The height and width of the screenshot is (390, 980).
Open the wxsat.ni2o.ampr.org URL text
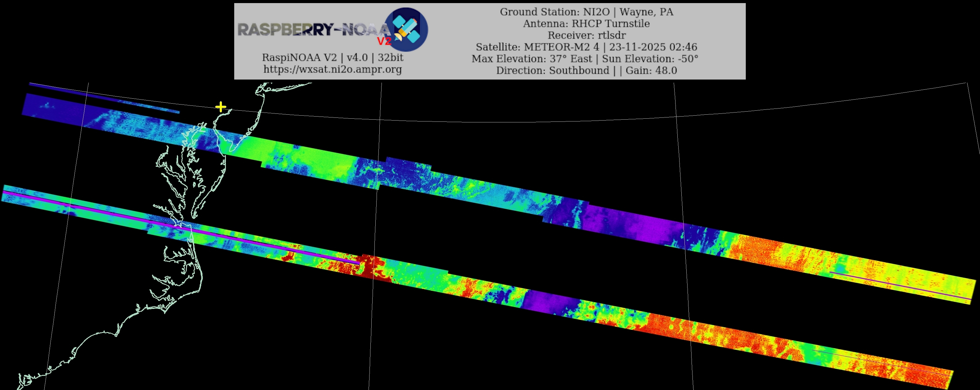[333, 69]
